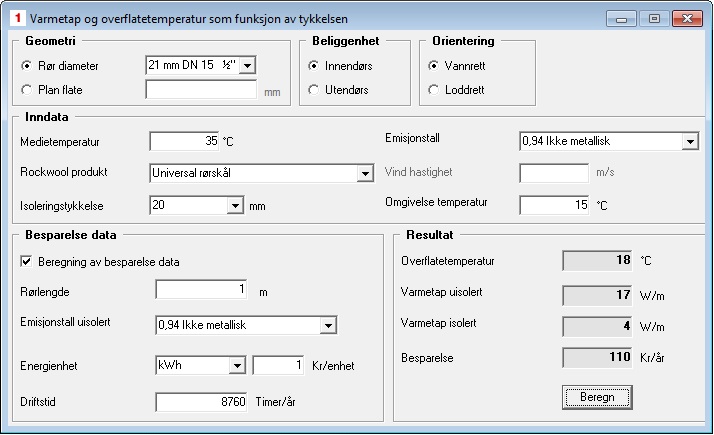The image size is (714, 435).
Task: Click the Kr/enhet price field
Action: click(x=278, y=365)
